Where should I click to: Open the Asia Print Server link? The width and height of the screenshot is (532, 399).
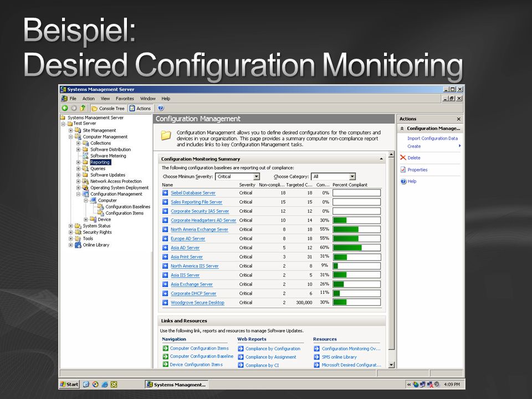[187, 257]
